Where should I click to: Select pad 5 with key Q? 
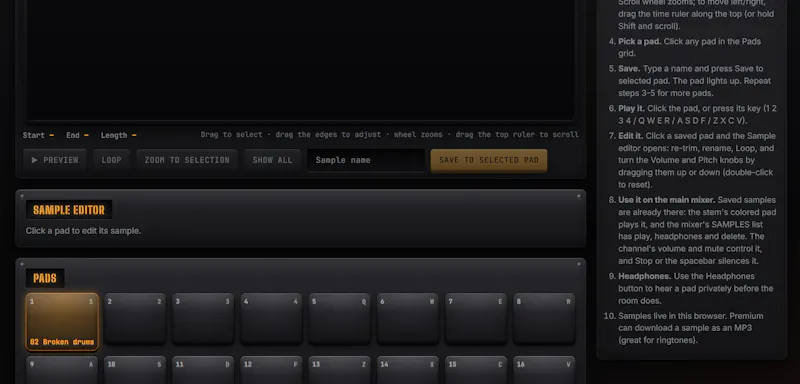point(340,319)
